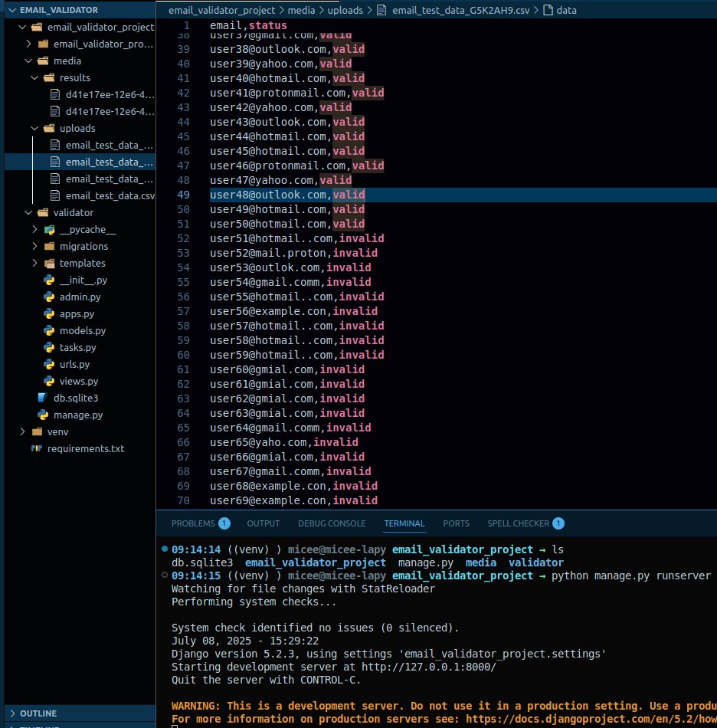Click the folder icon of media

click(x=43, y=61)
